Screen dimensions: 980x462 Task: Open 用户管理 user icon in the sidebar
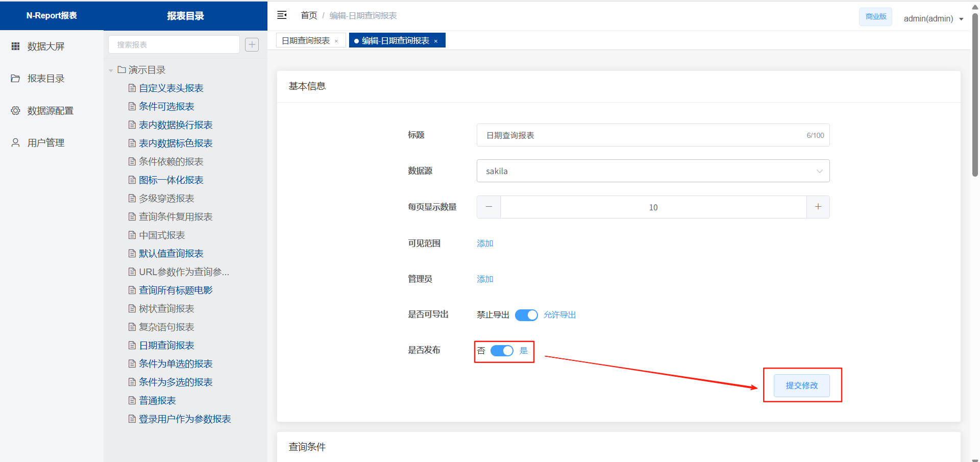16,142
